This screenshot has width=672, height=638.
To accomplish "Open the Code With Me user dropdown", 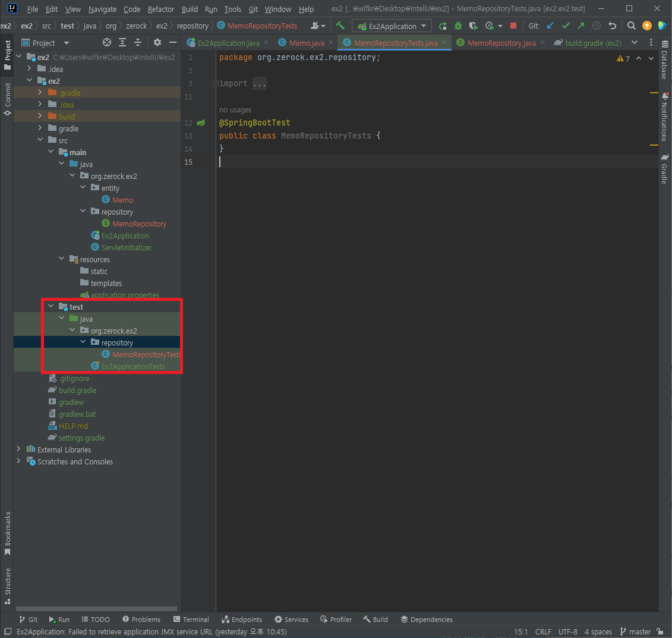I will pyautogui.click(x=317, y=26).
